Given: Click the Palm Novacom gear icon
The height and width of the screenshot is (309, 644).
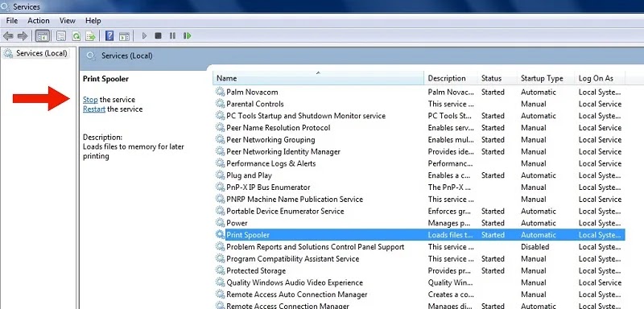Looking at the screenshot, I should [x=221, y=92].
